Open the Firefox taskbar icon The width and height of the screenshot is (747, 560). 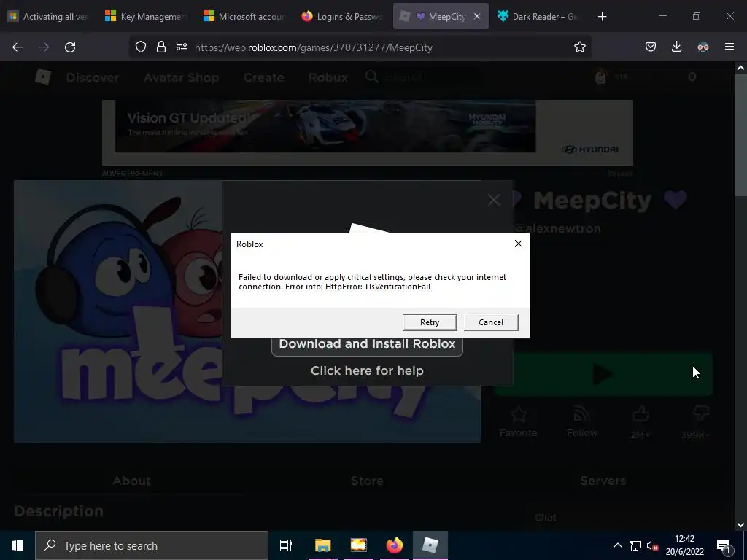pyautogui.click(x=394, y=545)
